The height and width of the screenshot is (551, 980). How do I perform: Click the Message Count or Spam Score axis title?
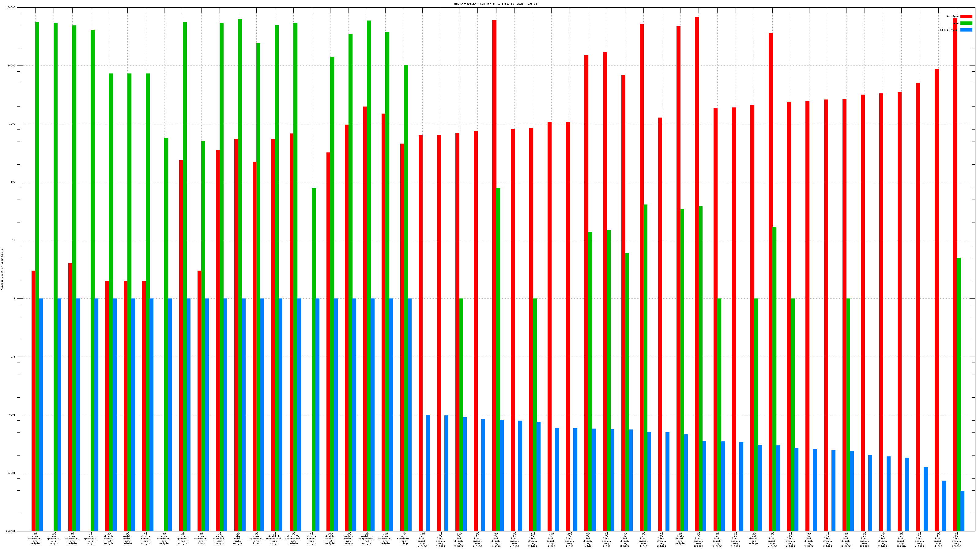click(2, 270)
